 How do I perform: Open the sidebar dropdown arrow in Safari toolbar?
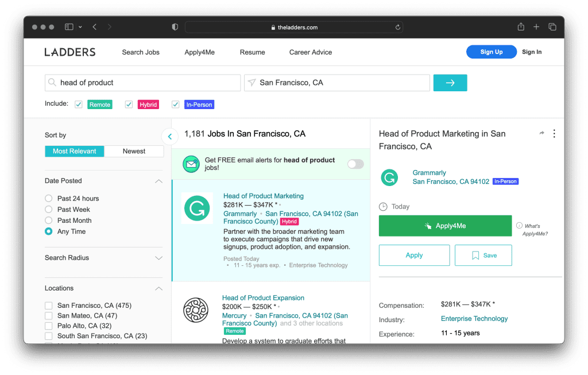[80, 27]
